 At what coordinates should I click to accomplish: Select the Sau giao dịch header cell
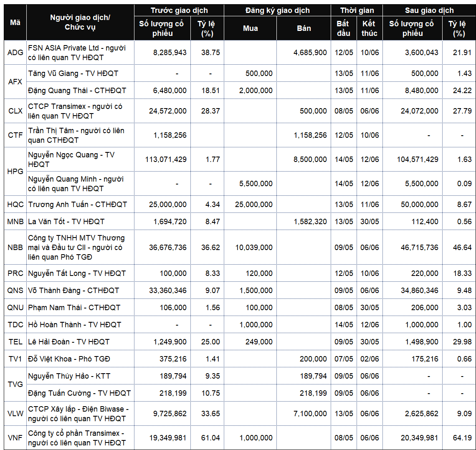point(429,10)
